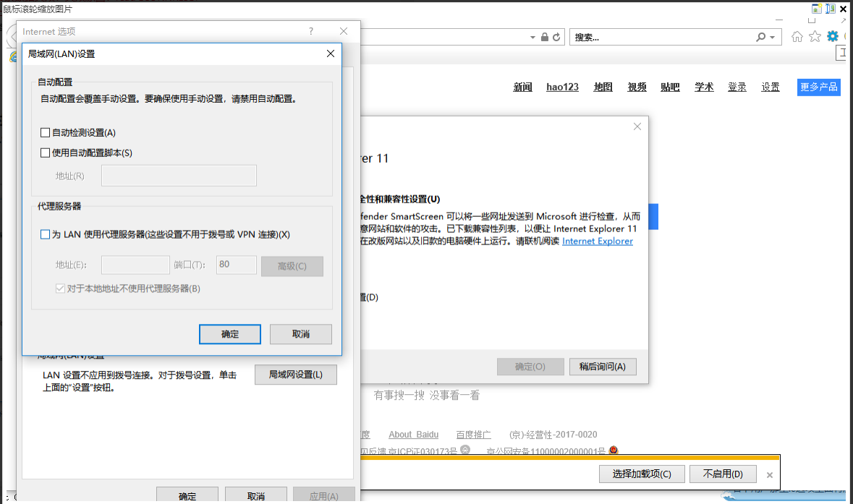The width and height of the screenshot is (853, 504).
Task: Click the script address (R) input field
Action: [x=179, y=176]
